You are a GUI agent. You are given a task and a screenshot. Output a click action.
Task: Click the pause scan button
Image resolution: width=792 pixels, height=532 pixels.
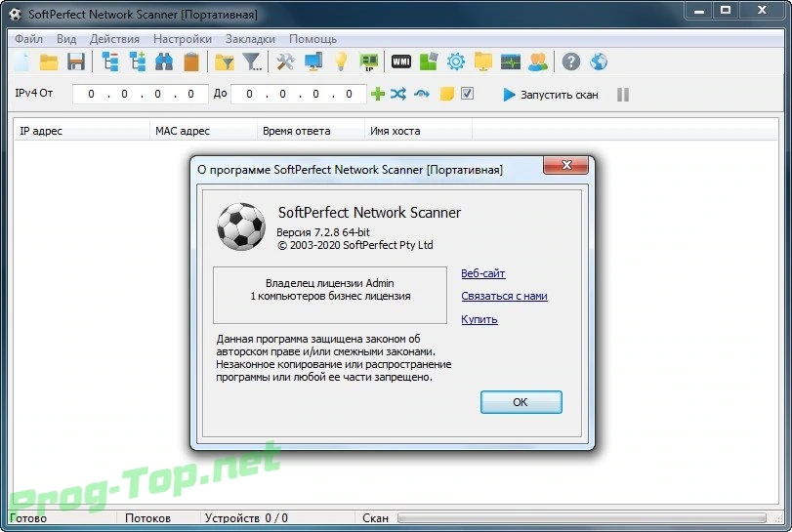tap(623, 95)
